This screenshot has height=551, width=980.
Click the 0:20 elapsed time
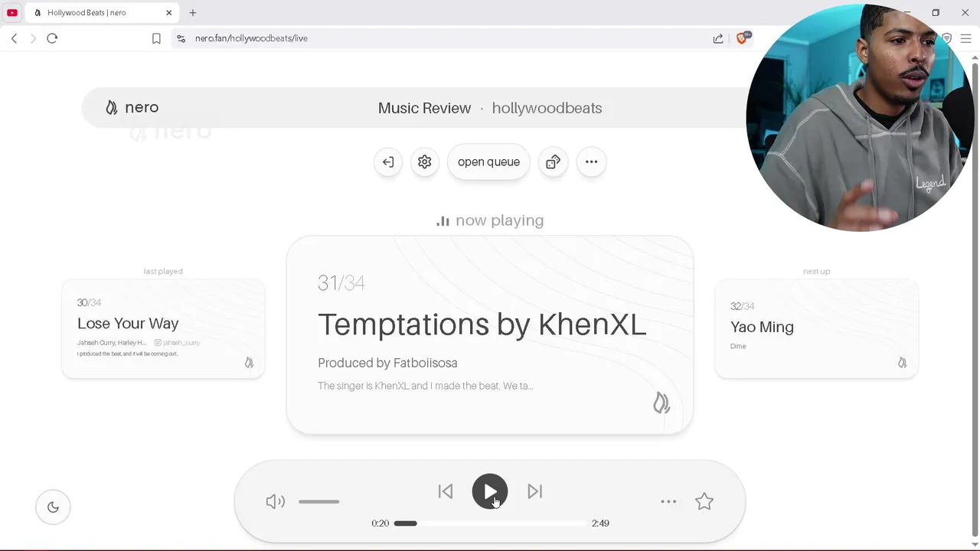pyautogui.click(x=381, y=523)
